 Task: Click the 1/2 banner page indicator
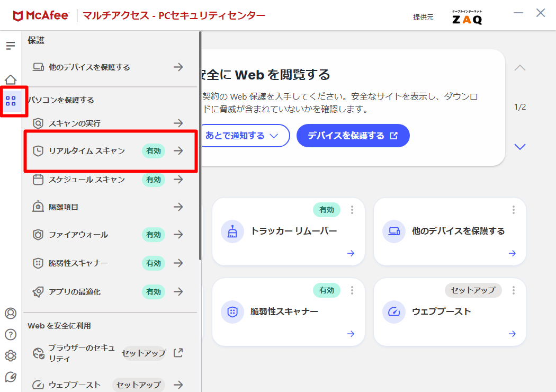520,107
